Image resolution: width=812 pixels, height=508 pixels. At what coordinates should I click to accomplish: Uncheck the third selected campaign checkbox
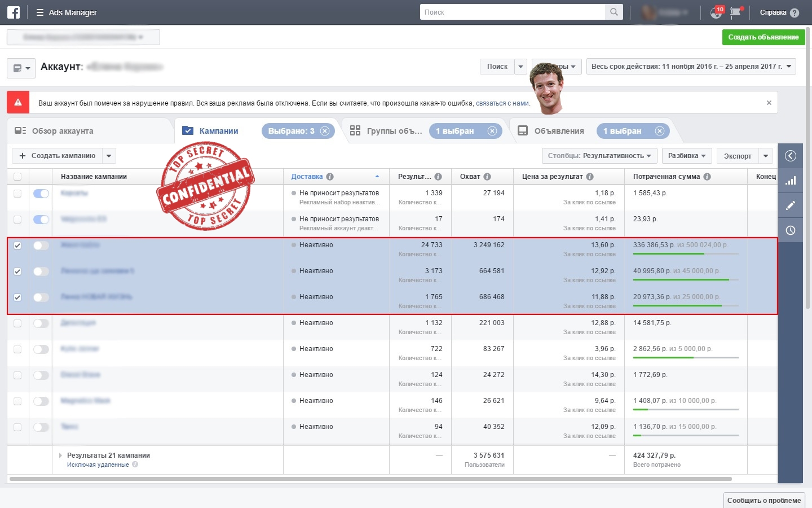17,297
